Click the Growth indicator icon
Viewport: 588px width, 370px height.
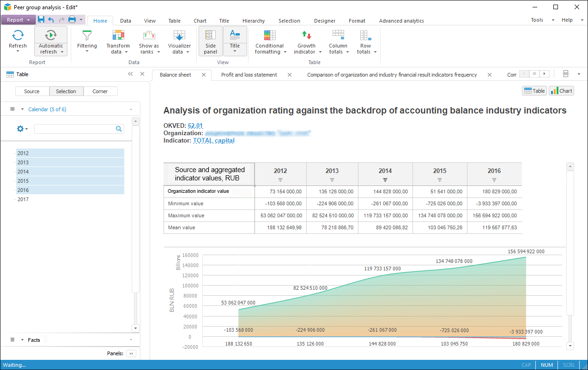click(306, 36)
